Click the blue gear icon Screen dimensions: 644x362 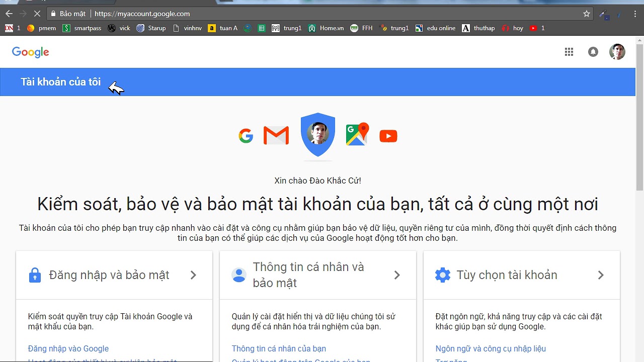[x=443, y=275]
